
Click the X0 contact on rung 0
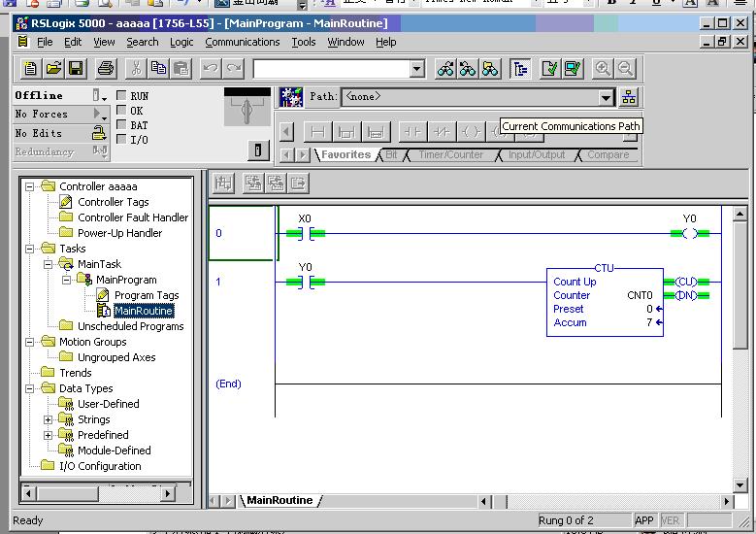[x=305, y=233]
